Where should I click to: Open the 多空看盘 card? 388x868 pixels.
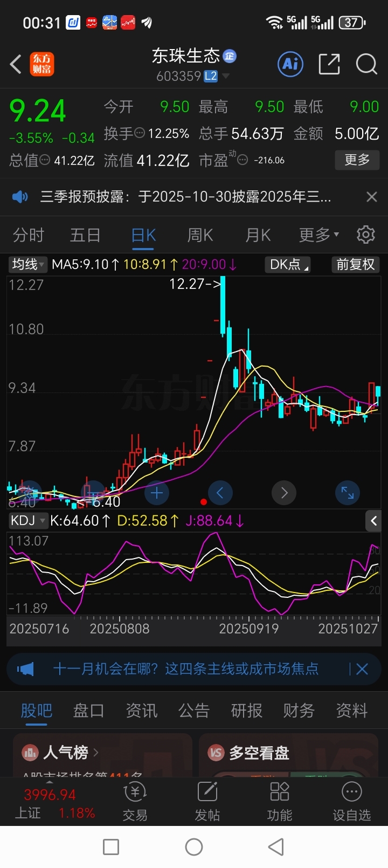(289, 755)
